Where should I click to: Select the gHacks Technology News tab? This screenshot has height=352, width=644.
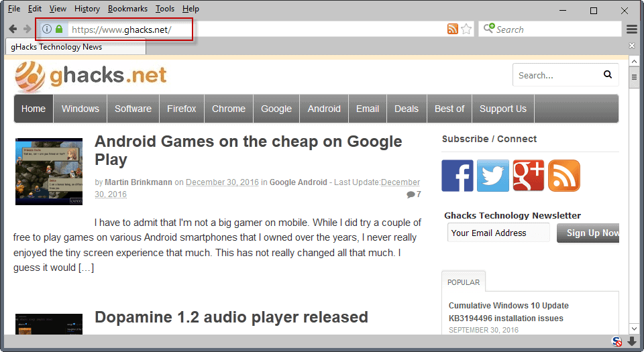(x=76, y=47)
